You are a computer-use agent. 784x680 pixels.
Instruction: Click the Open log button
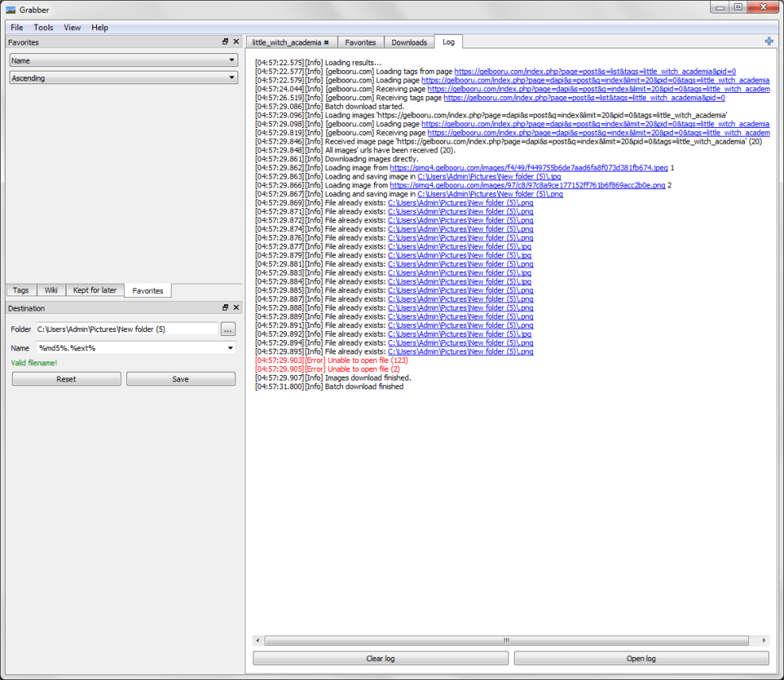[x=641, y=659]
